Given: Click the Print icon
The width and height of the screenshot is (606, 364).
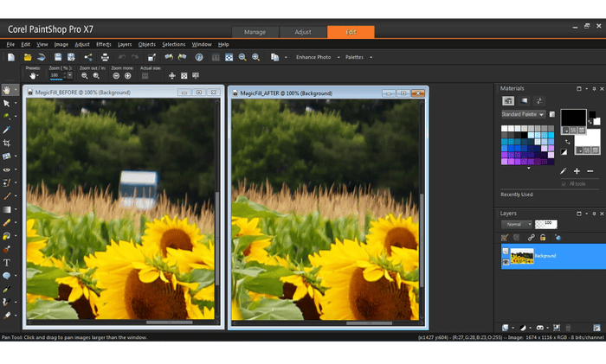Looking at the screenshot, I should pyautogui.click(x=105, y=57).
